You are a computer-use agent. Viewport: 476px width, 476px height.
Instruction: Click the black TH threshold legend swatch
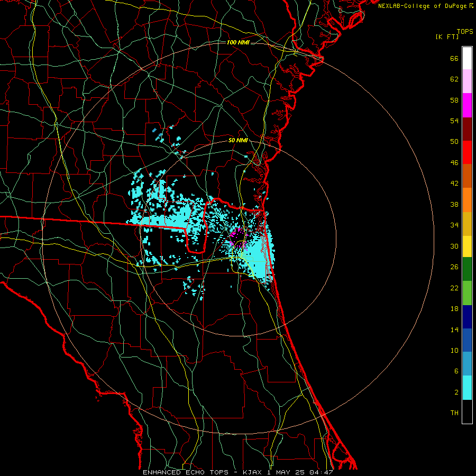467,411
